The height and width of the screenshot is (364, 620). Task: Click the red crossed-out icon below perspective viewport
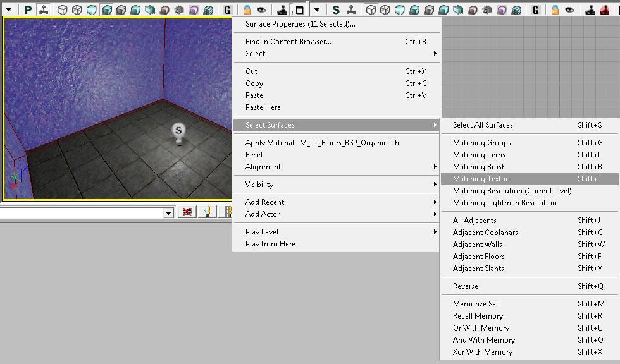pyautogui.click(x=187, y=212)
